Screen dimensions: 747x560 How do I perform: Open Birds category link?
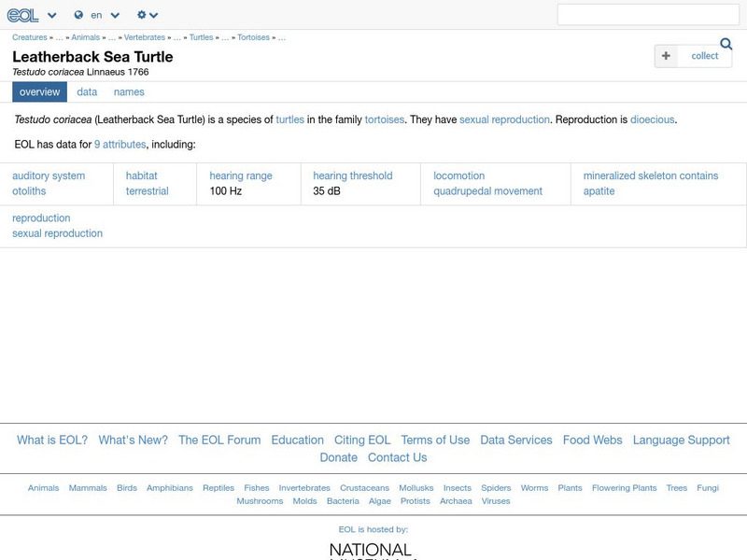click(x=127, y=488)
